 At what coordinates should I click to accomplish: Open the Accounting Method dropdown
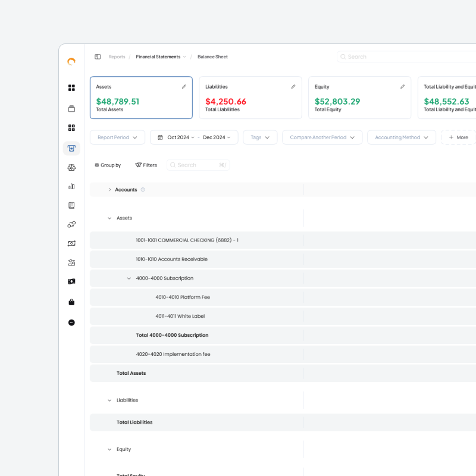(402, 137)
